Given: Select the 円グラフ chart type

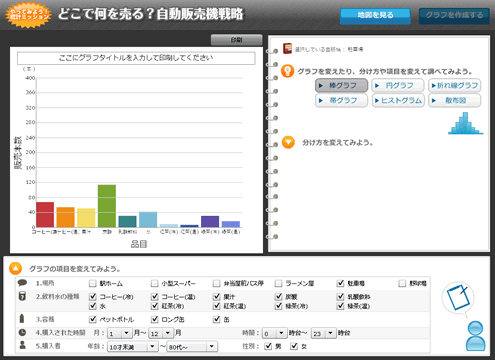Looking at the screenshot, I should tap(398, 85).
